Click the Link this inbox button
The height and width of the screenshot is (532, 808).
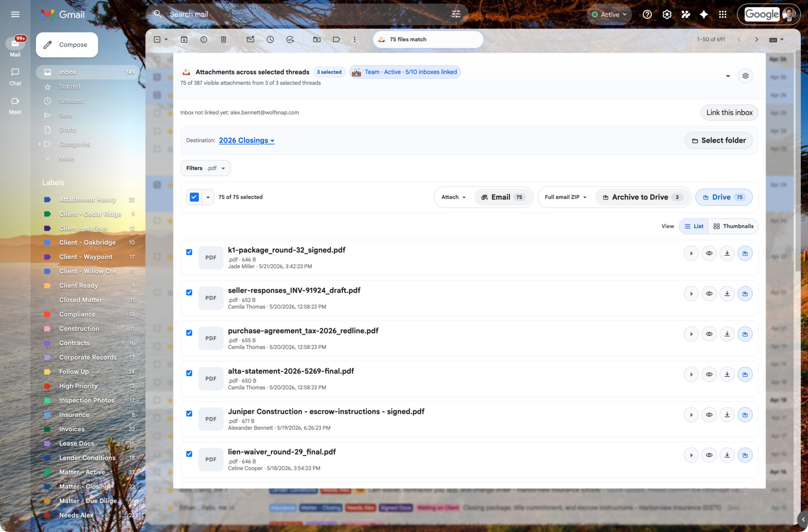point(729,113)
